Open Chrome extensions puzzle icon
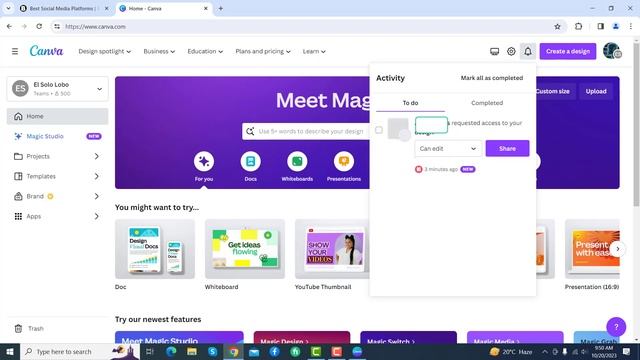This screenshot has height=360, width=640. tap(578, 27)
